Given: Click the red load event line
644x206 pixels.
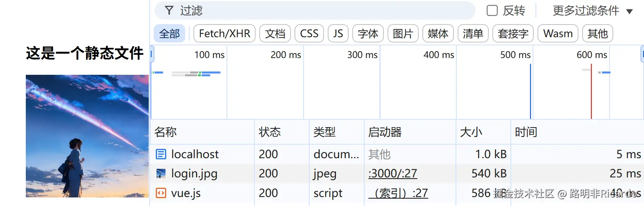Looking at the screenshot, I should (591, 94).
